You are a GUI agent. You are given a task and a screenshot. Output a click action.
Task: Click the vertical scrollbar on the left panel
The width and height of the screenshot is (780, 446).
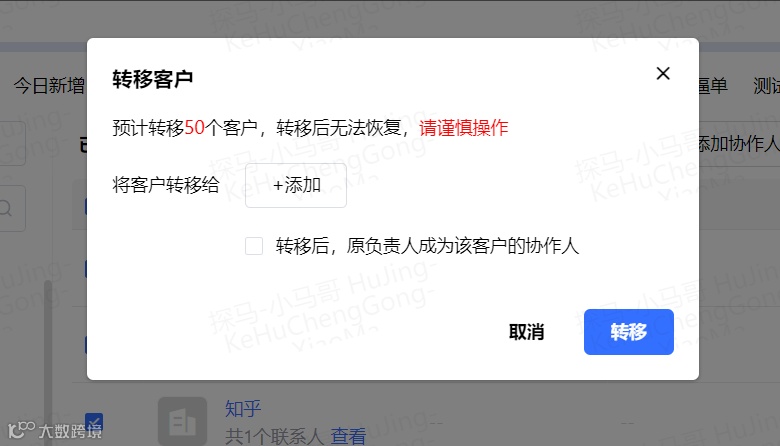pyautogui.click(x=48, y=363)
